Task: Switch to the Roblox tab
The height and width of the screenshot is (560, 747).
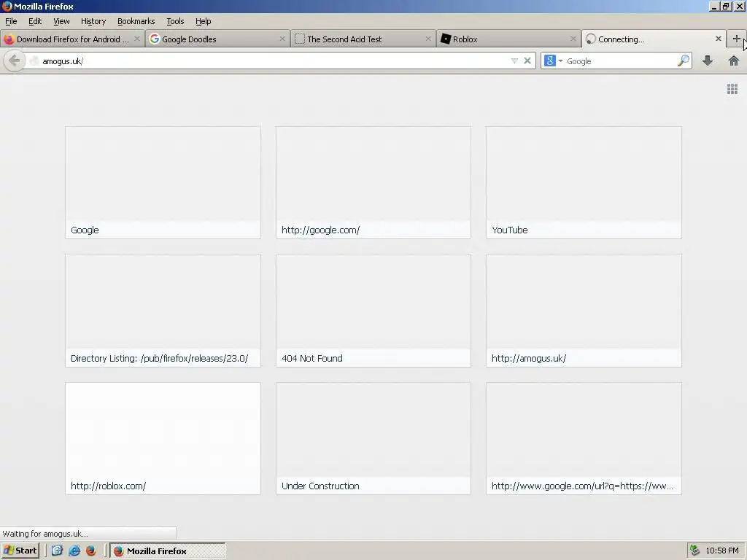Action: [508, 39]
